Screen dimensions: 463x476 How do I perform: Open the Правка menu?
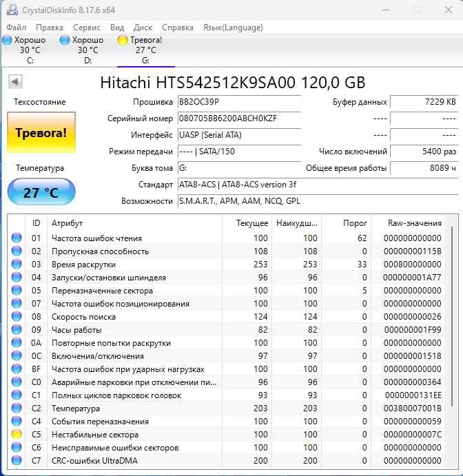click(50, 28)
